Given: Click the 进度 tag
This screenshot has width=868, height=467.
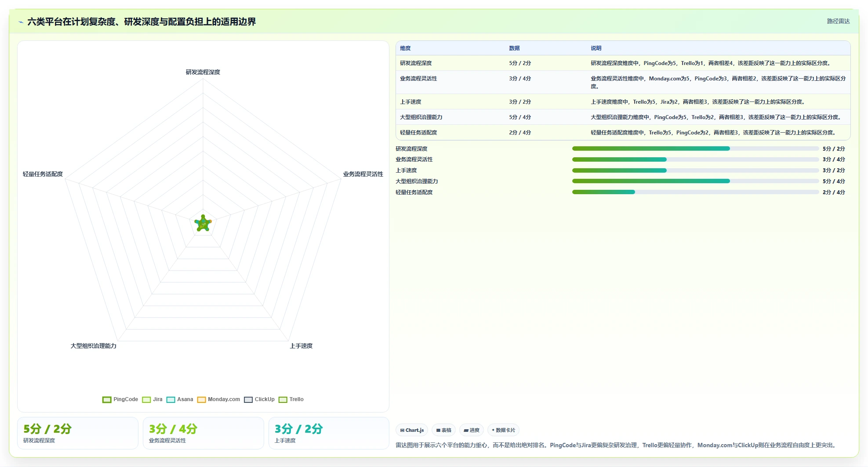Looking at the screenshot, I should [x=472, y=430].
